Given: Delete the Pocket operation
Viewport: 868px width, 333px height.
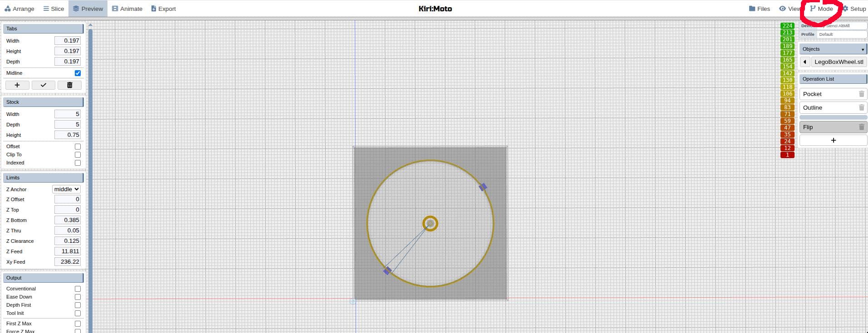Looking at the screenshot, I should point(861,94).
